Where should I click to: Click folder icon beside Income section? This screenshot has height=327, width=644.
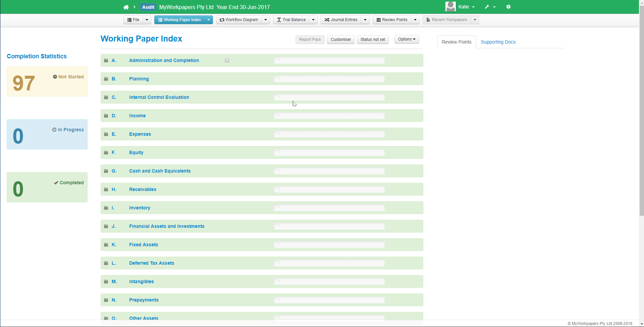pos(106,116)
